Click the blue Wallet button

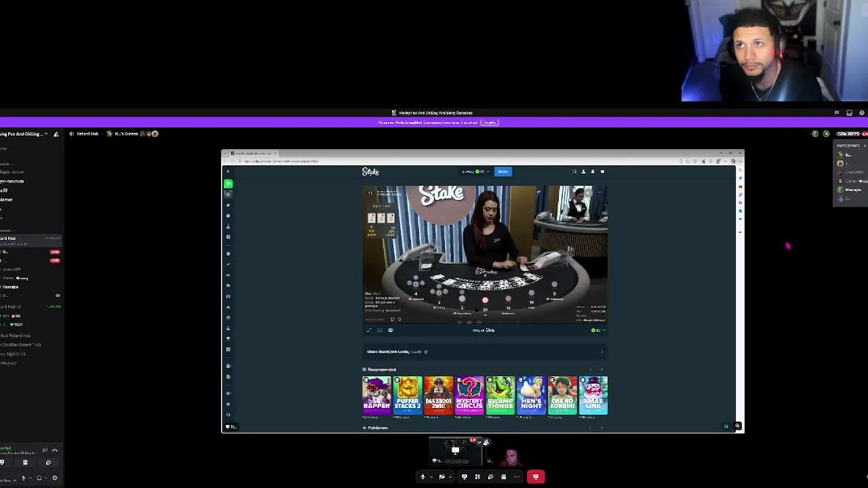[503, 171]
